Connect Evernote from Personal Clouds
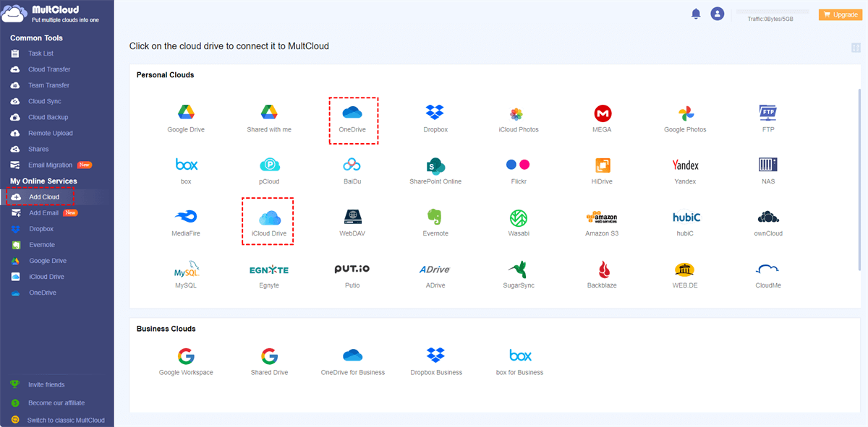Screen dimensions: 868x427 (x=435, y=223)
